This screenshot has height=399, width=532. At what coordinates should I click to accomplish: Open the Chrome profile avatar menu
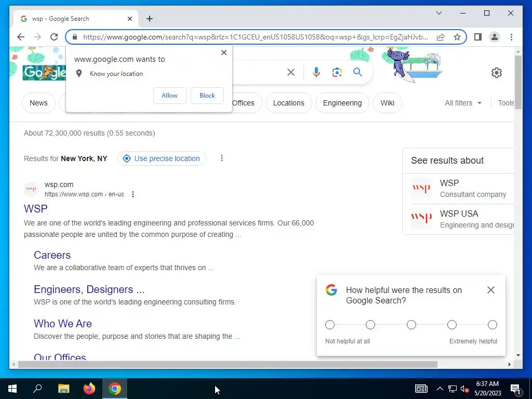click(x=495, y=37)
